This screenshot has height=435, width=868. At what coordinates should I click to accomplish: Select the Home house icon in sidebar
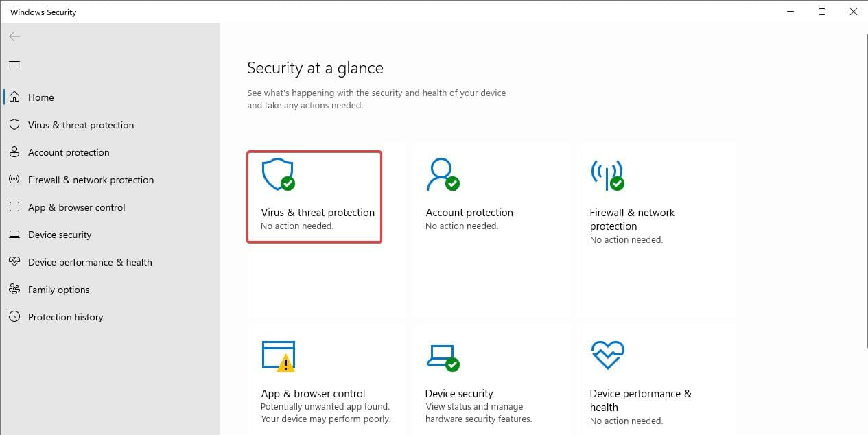(14, 97)
